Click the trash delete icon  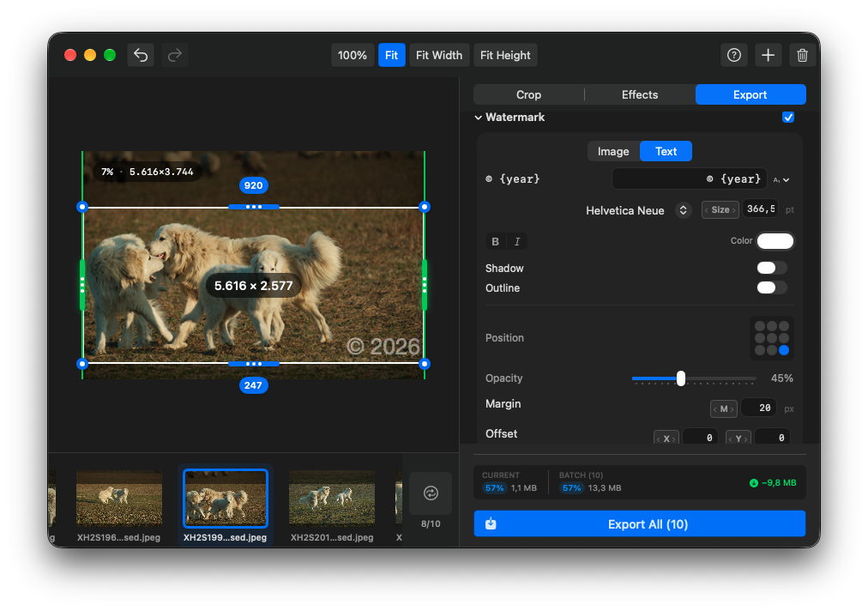point(802,55)
